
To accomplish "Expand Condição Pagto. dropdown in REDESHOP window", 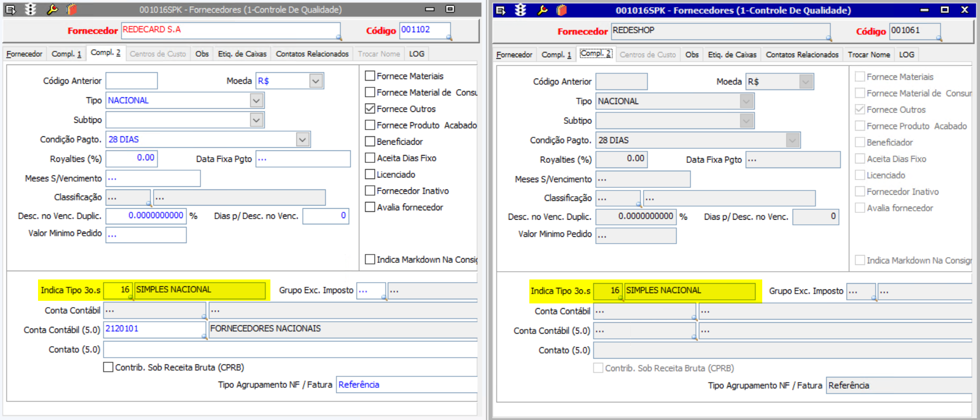I will pyautogui.click(x=792, y=141).
